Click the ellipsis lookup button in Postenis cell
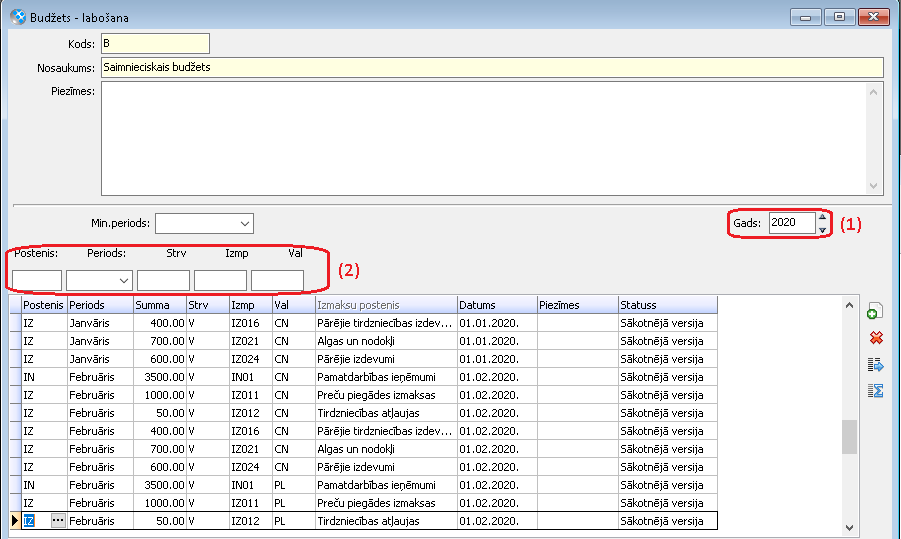Screen dimensions: 901x539 58,521
